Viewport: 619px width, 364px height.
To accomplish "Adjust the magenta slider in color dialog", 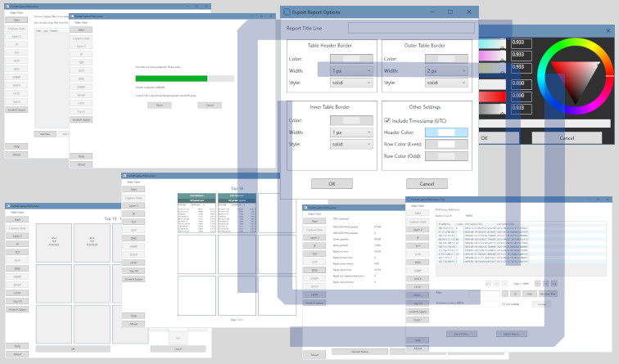I will [492, 56].
